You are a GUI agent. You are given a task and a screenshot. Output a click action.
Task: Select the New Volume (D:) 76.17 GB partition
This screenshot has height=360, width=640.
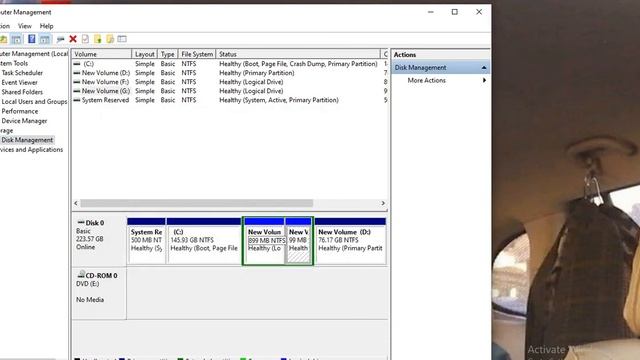point(350,241)
